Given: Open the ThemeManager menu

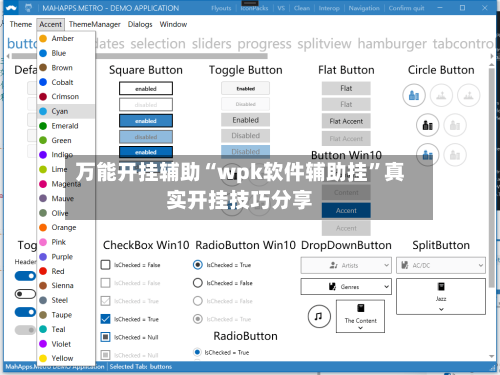Looking at the screenshot, I should coord(95,24).
